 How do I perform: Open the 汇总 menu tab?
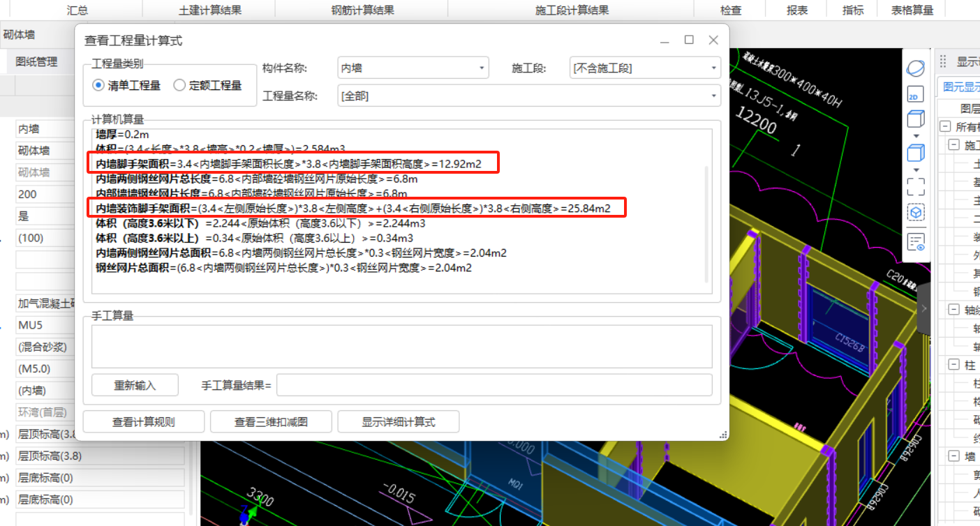(x=77, y=10)
